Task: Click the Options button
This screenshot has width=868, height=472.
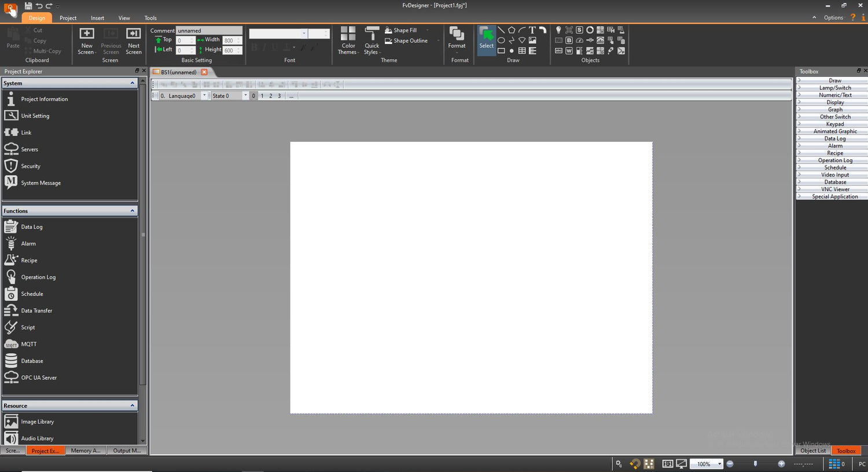Action: pyautogui.click(x=833, y=17)
